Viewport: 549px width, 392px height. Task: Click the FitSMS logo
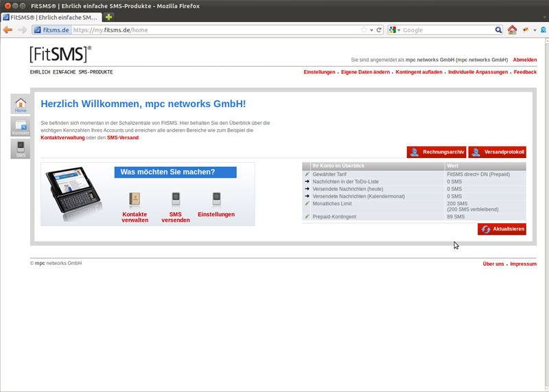60,54
